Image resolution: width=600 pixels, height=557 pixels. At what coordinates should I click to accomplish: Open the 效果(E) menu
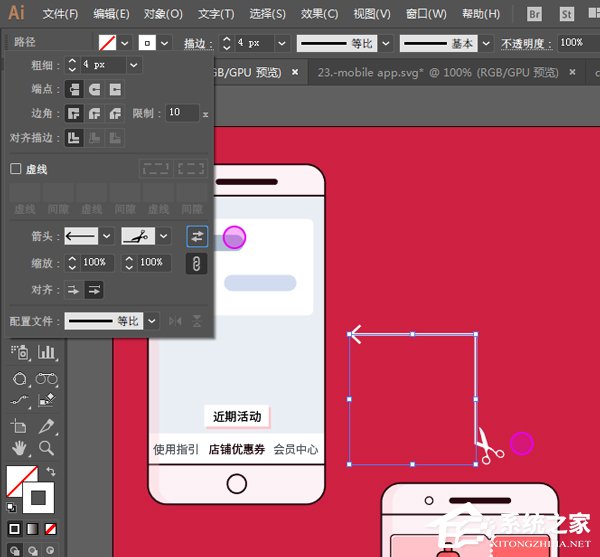pos(319,14)
